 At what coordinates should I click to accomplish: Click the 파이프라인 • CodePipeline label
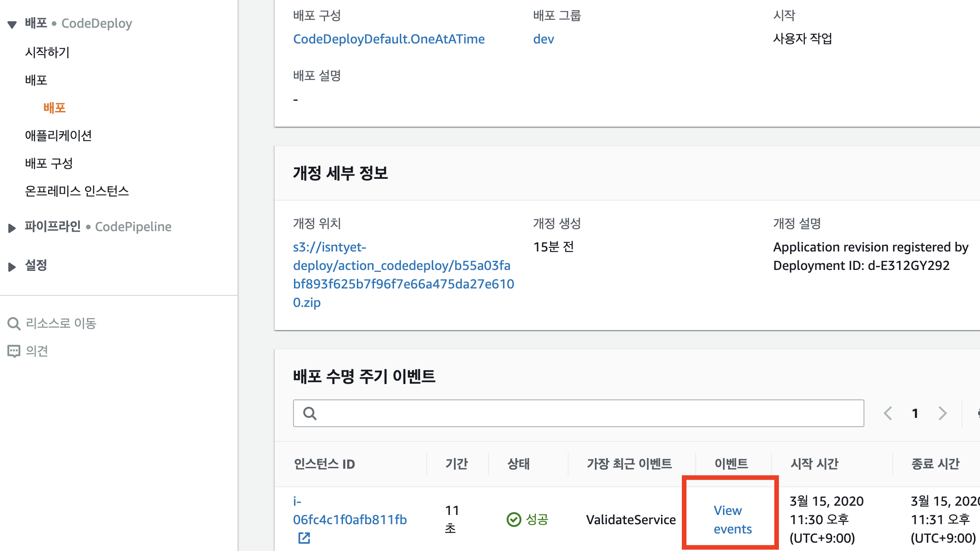point(98,227)
